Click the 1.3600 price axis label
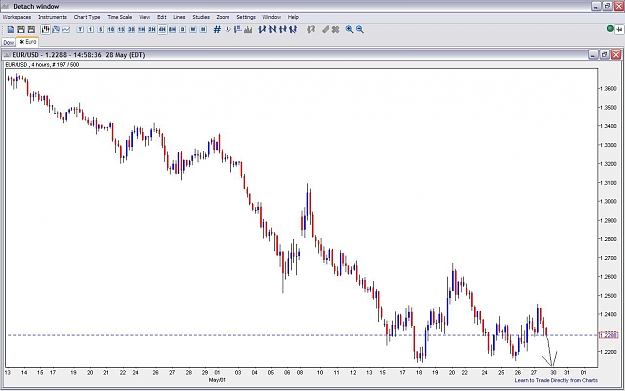The image size is (625, 391). point(609,88)
